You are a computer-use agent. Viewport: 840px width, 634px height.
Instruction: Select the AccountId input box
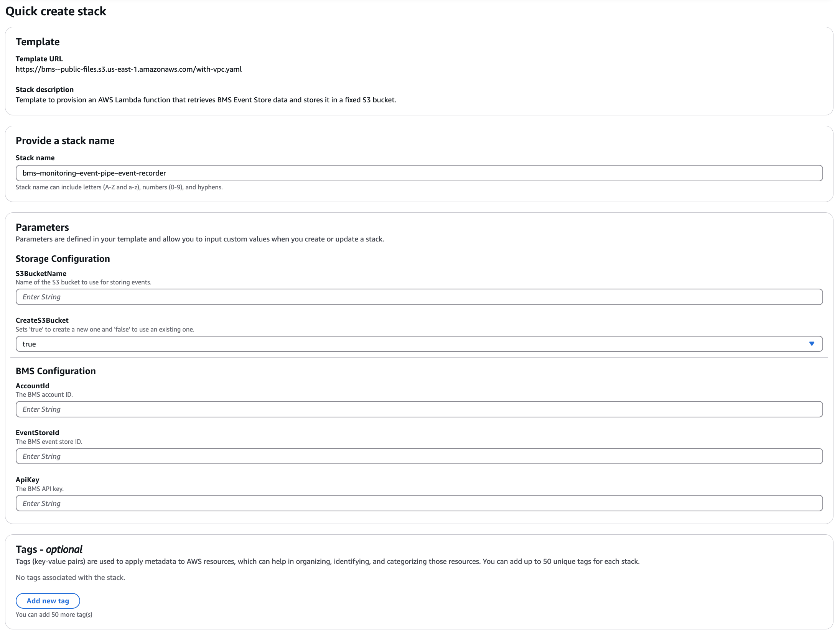coord(419,409)
